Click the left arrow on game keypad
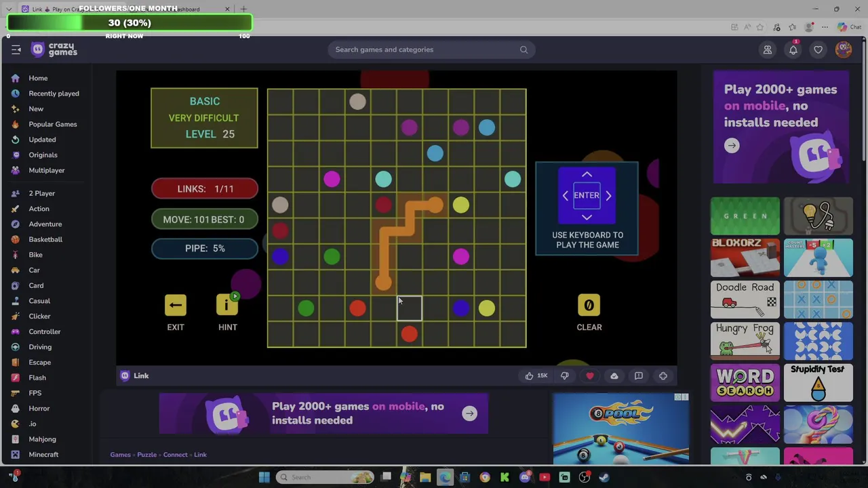 566,195
